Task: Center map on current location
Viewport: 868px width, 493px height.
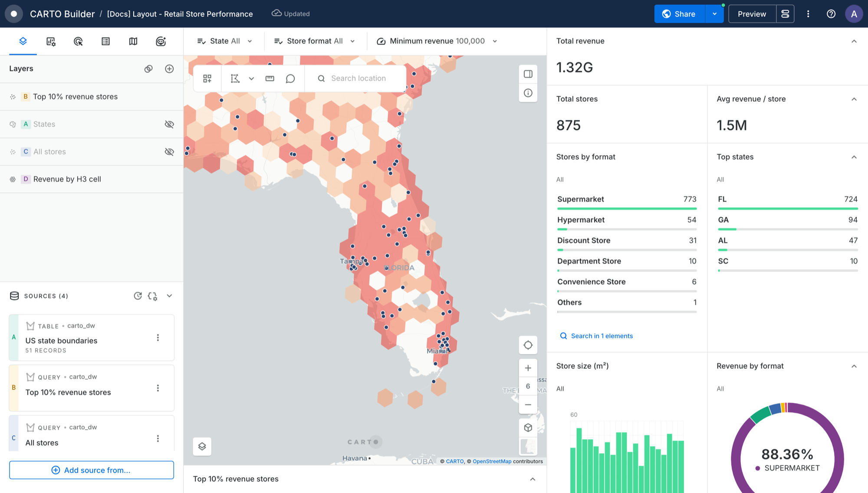Action: coord(528,345)
